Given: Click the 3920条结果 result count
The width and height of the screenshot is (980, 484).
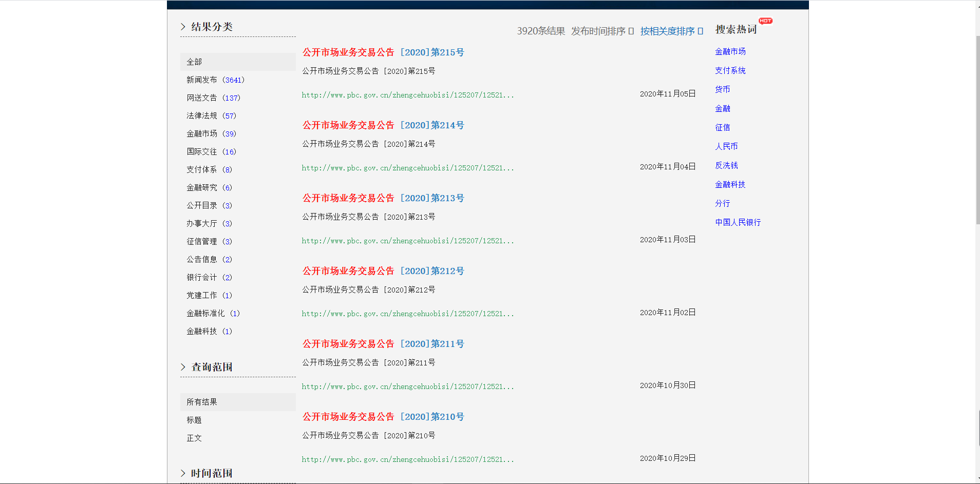Looking at the screenshot, I should click(x=541, y=31).
